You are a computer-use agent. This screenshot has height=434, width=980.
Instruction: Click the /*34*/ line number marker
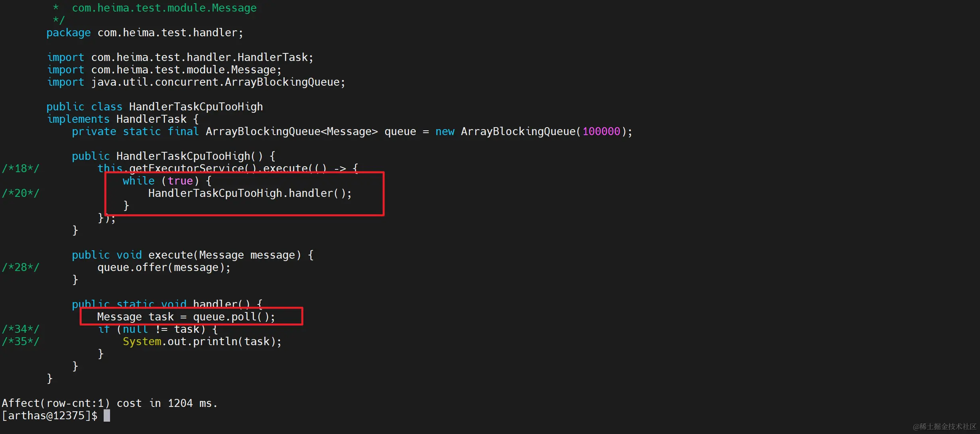[x=21, y=329]
